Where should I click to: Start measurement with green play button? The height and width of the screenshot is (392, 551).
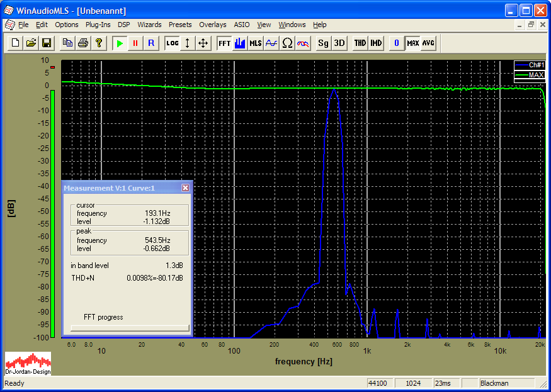[x=119, y=43]
